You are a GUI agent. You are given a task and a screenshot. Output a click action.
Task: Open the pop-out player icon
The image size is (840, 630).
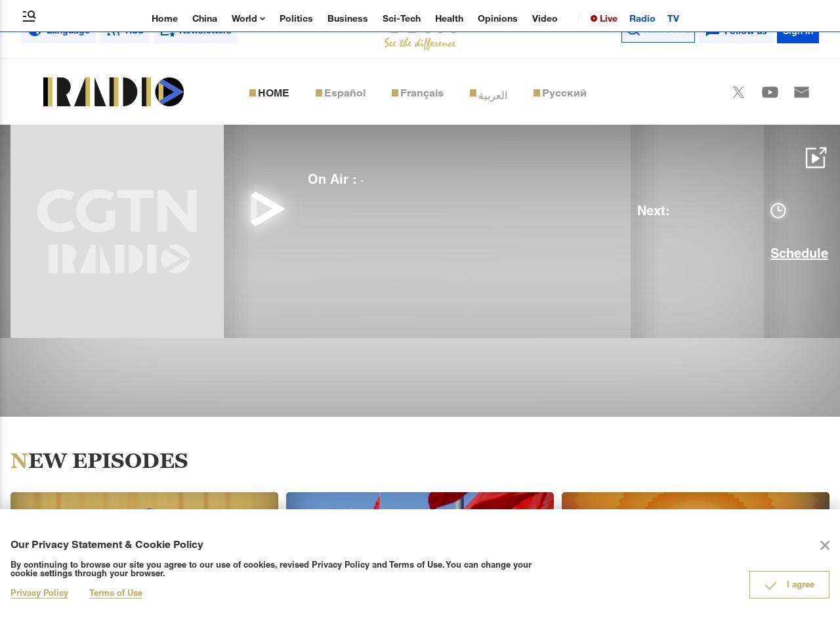coord(815,157)
